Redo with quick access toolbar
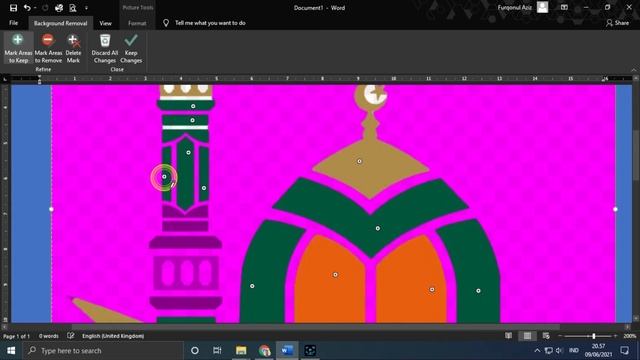 pos(45,8)
